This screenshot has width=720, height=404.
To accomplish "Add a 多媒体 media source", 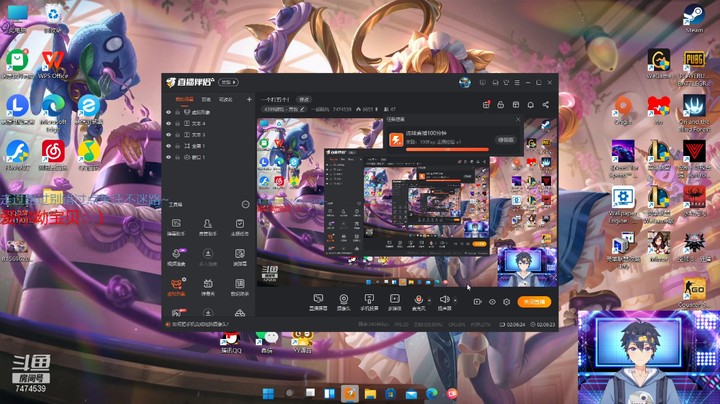I will [x=394, y=302].
